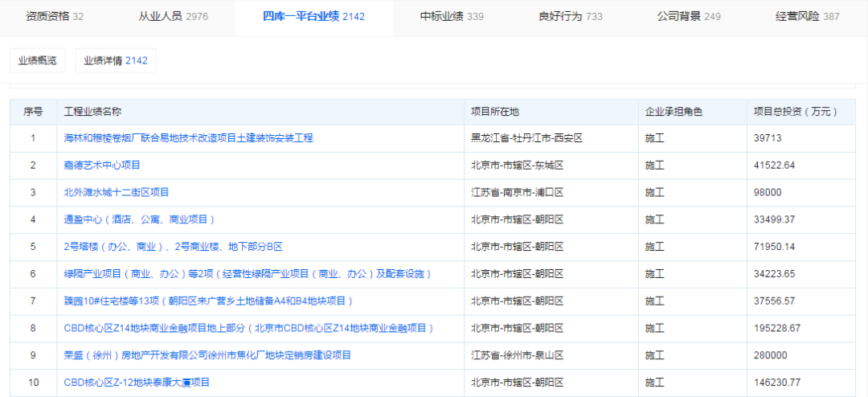The width and height of the screenshot is (868, 397).
Task: Click the 施工 role in row 1
Action: (x=655, y=138)
